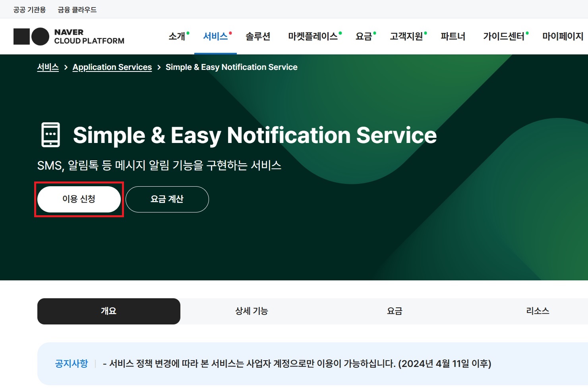Open the 가이드센터 menu
The width and height of the screenshot is (588, 388).
504,37
